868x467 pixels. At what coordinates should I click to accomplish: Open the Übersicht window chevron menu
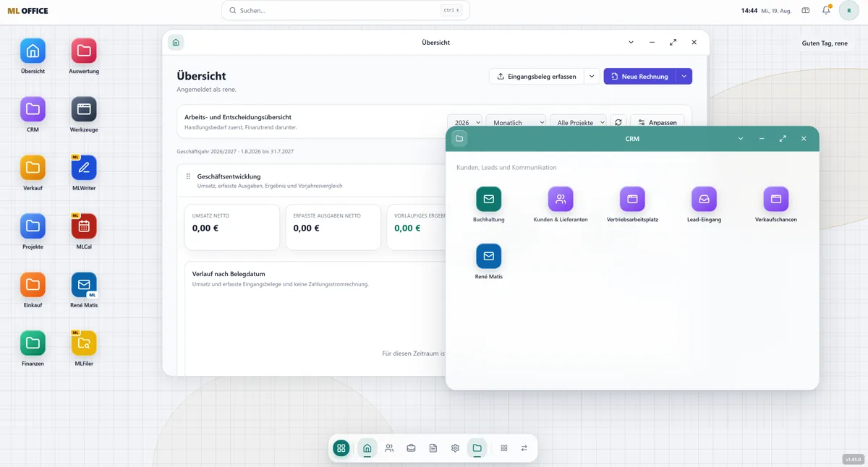631,43
